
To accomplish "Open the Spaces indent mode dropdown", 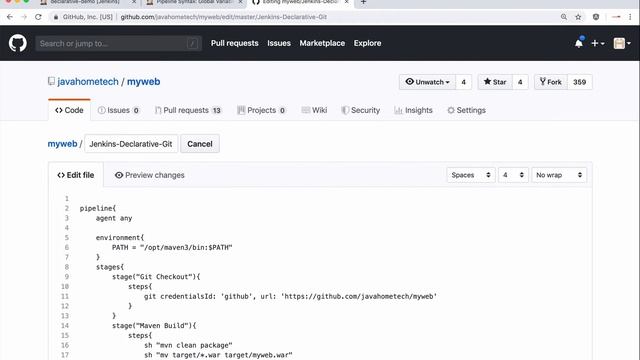I will tap(471, 175).
